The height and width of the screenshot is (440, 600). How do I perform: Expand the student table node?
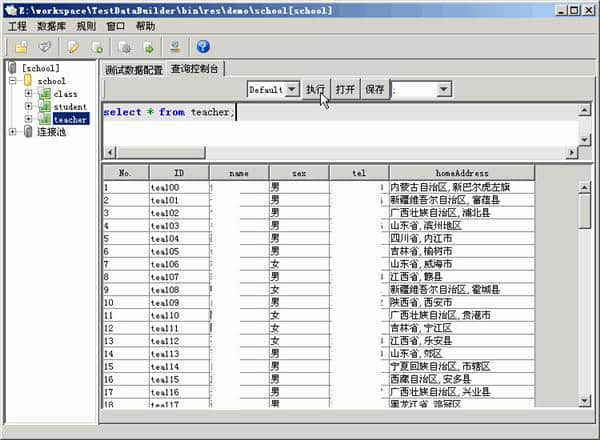pyautogui.click(x=29, y=106)
